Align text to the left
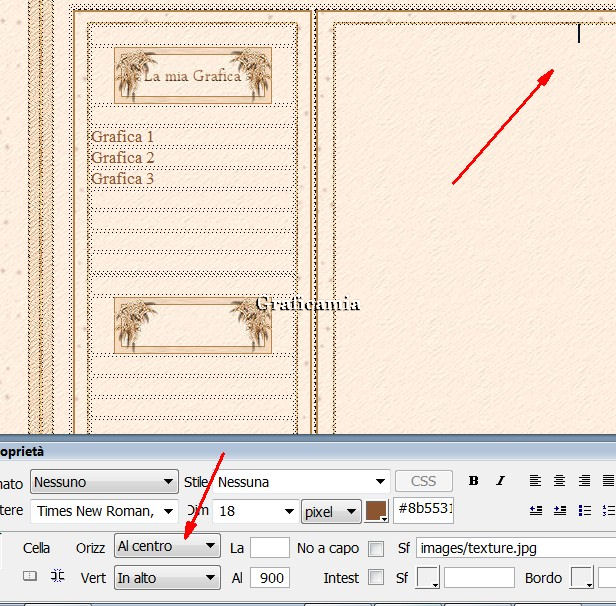Screen dimensions: 616x606 coord(535,481)
